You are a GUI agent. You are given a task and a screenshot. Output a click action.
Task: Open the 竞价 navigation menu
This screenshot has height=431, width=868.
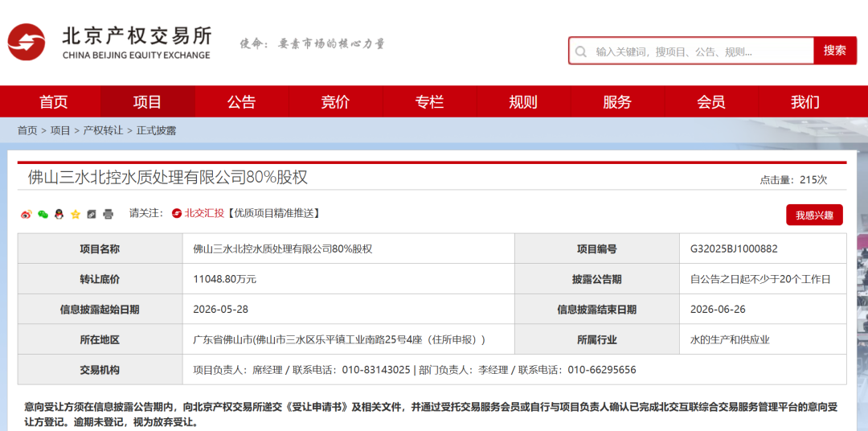tap(335, 102)
